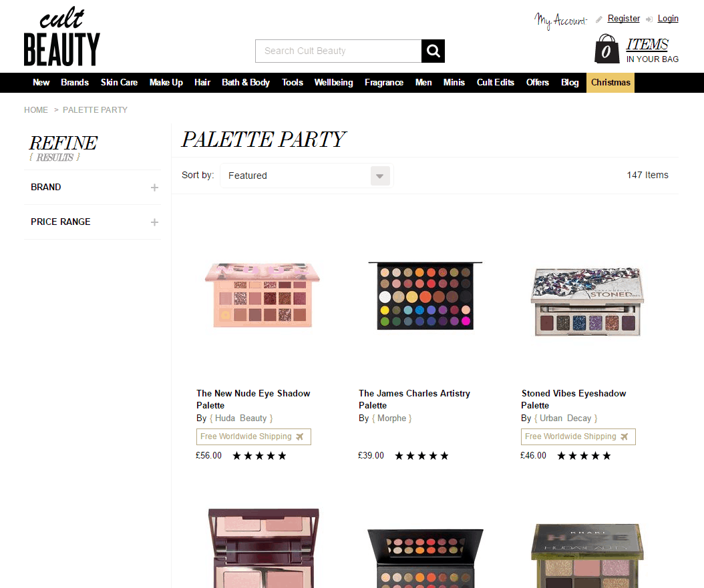Open the Khaki Haze palette image
The width and height of the screenshot is (704, 588).
coord(587,556)
